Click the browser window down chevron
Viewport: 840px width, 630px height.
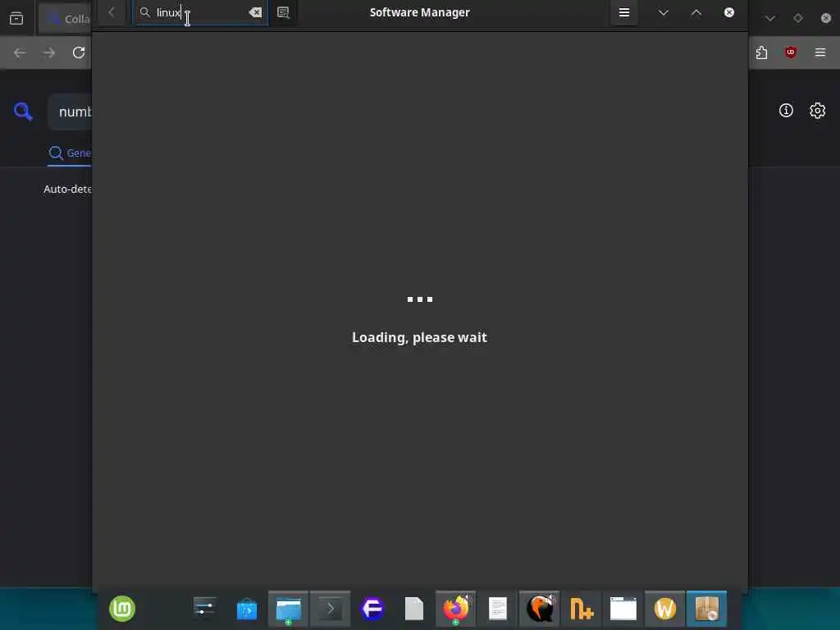click(x=769, y=18)
